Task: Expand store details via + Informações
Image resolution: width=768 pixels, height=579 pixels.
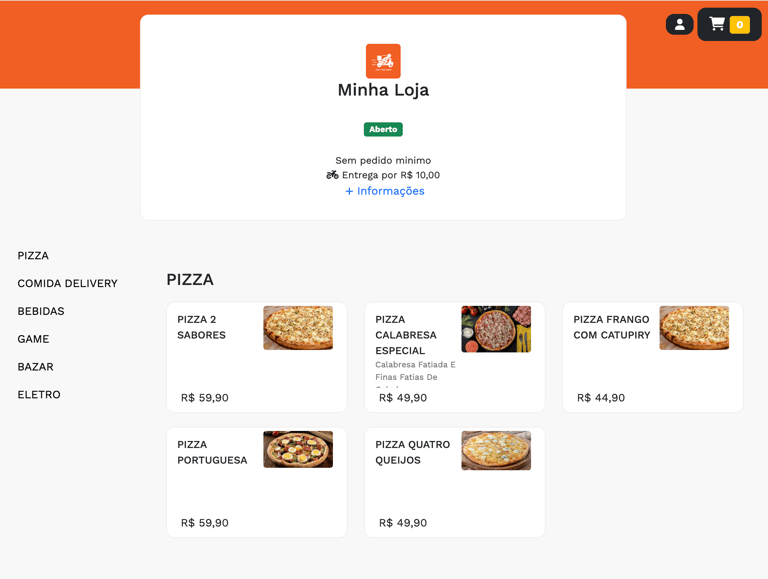Action: [384, 191]
